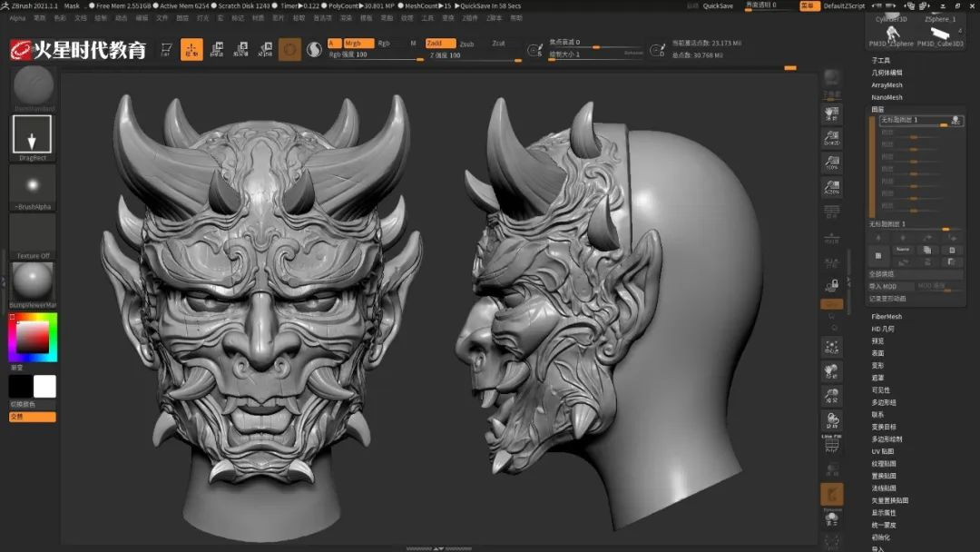Expand the HD 几何 section
Screen dimensions: 980x552
point(883,329)
